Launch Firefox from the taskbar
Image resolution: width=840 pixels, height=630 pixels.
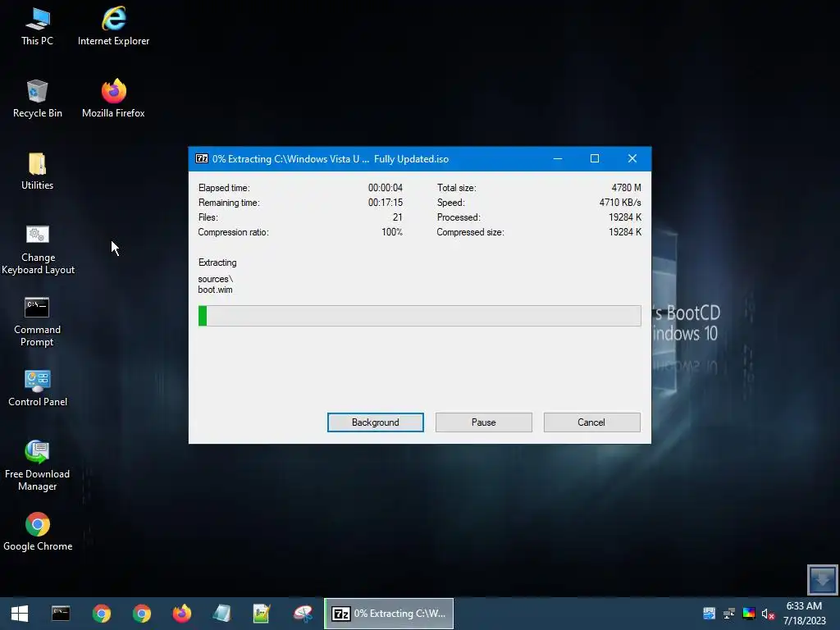(181, 614)
